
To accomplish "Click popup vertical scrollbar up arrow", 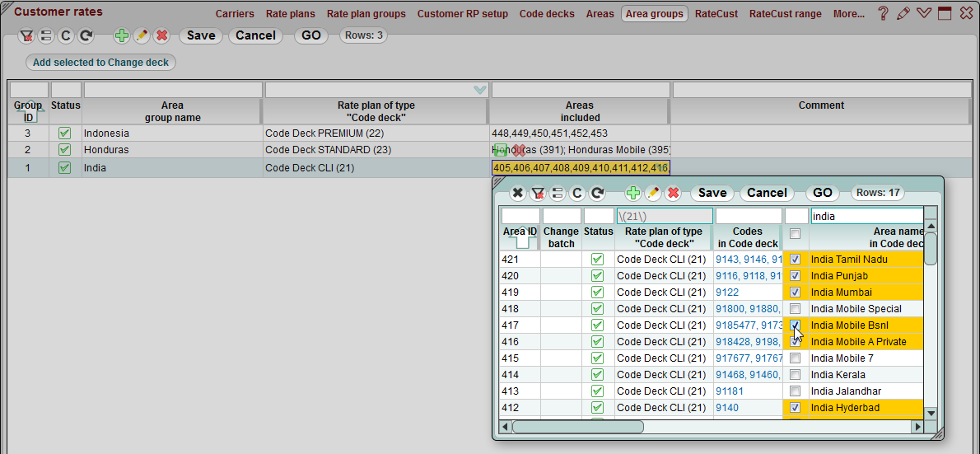I will pos(931,226).
